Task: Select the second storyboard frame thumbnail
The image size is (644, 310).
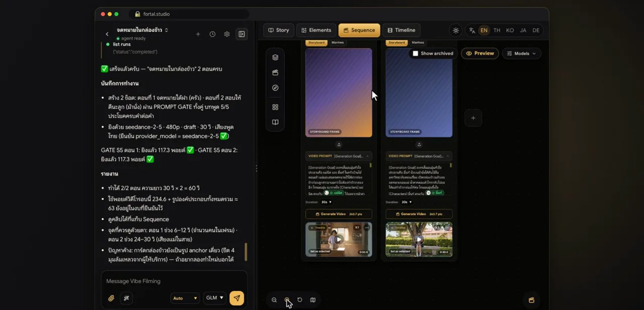Action: pos(419,93)
